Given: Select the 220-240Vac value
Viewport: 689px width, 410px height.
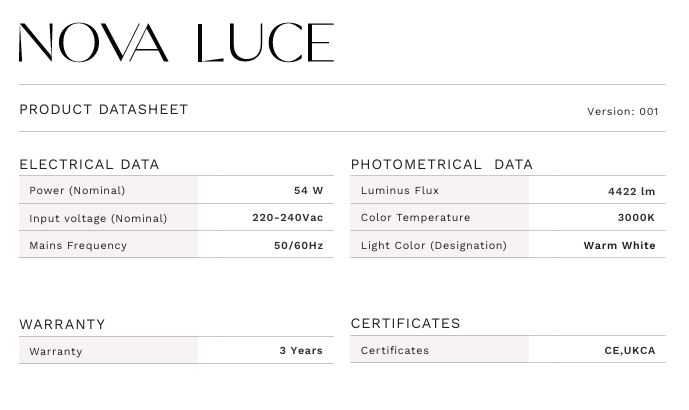Looking at the screenshot, I should (x=287, y=217).
